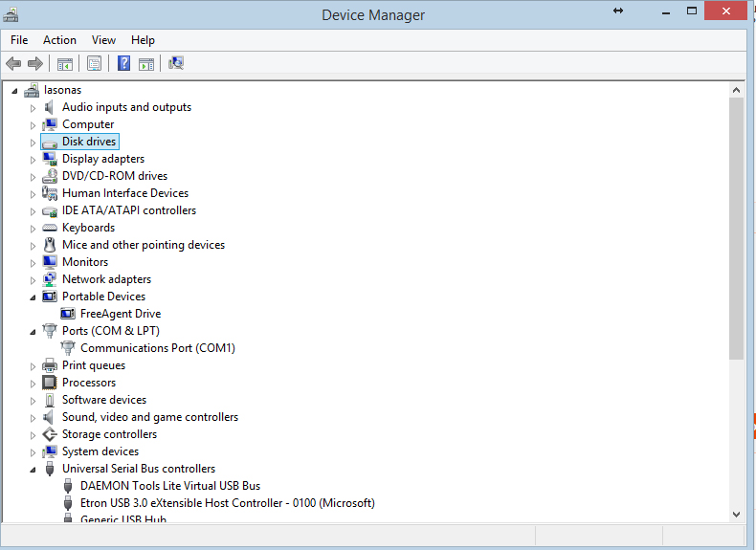The height and width of the screenshot is (550, 756).
Task: Open Properties from the toolbar icon
Action: tap(94, 64)
